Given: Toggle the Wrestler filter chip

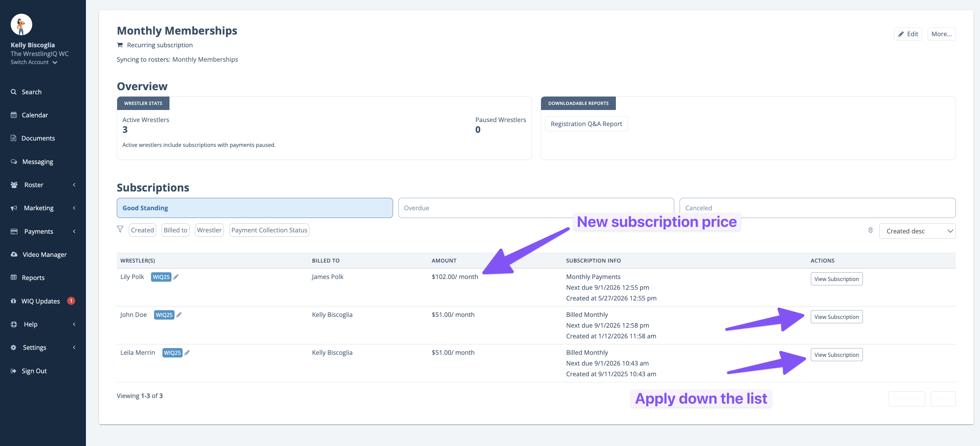Looking at the screenshot, I should click(x=209, y=230).
